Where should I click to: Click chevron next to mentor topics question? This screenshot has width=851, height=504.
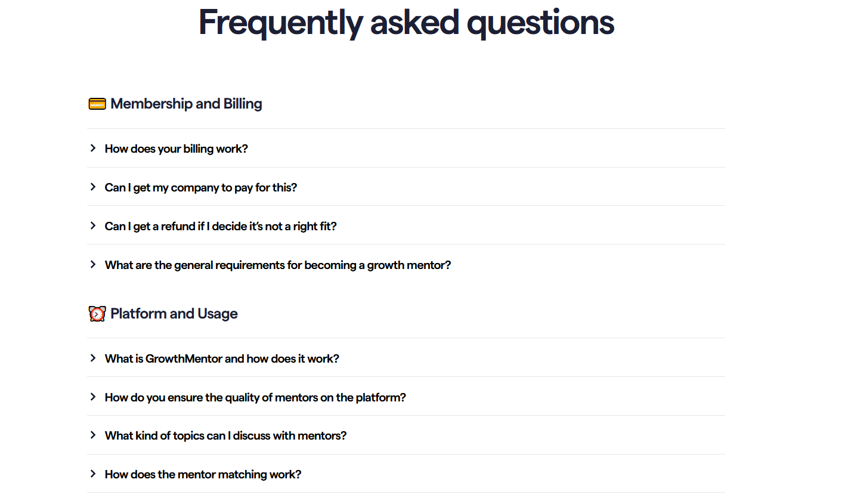point(93,435)
